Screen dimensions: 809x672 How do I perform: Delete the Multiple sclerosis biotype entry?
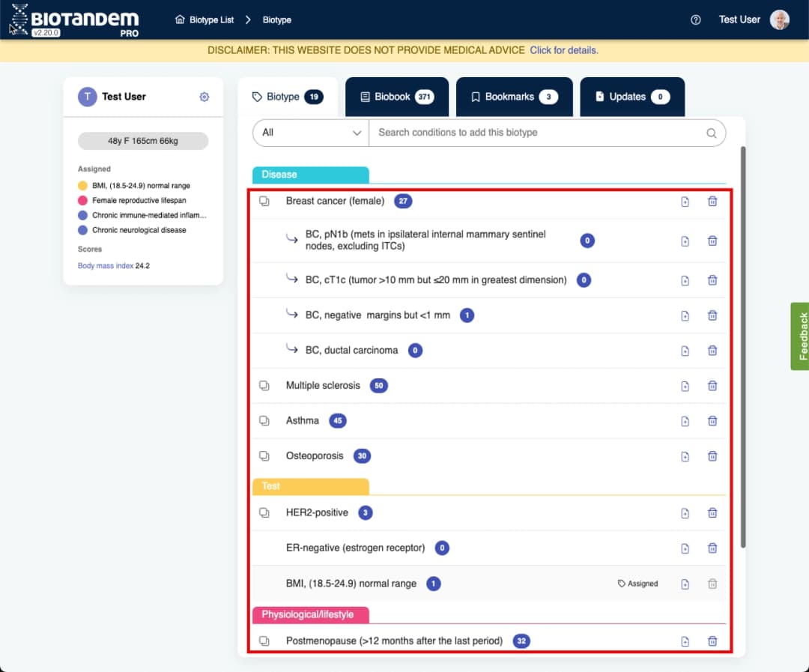[x=712, y=386]
